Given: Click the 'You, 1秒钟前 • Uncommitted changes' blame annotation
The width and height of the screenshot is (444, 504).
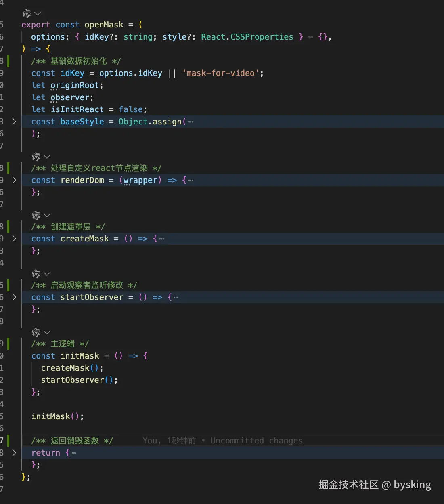Looking at the screenshot, I should click(222, 441).
